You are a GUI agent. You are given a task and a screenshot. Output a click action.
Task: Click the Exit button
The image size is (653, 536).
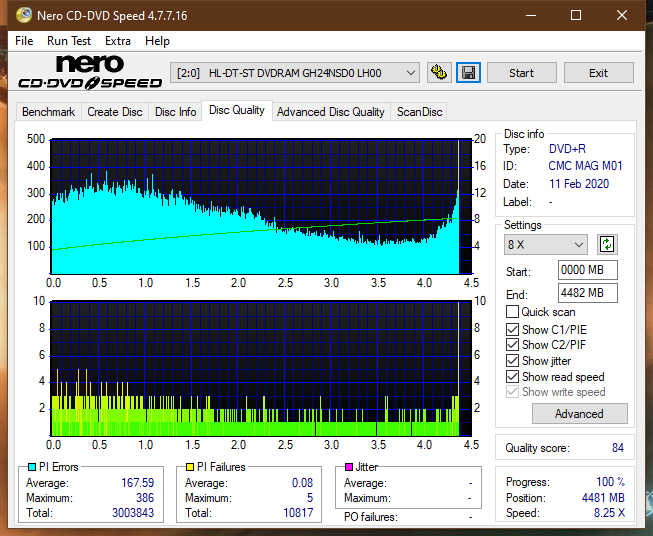[x=598, y=73]
